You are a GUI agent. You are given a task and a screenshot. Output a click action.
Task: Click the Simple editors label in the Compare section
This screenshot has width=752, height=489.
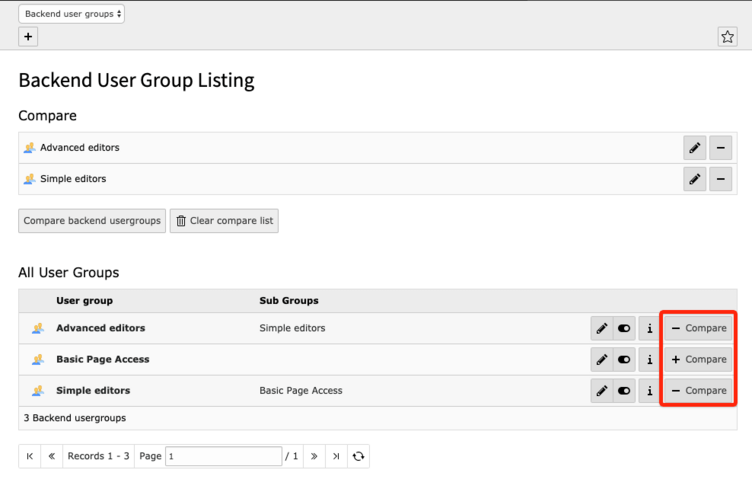[x=73, y=179]
